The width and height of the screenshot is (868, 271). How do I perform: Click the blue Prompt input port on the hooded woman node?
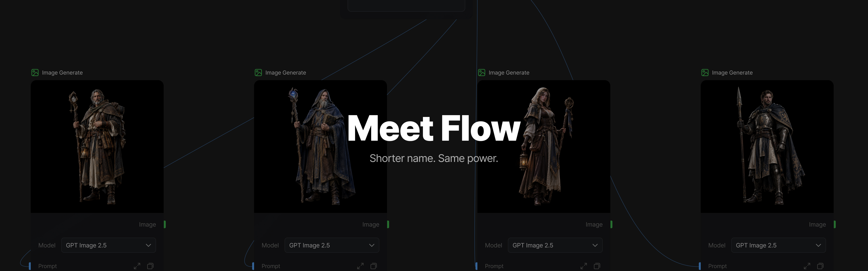476,266
